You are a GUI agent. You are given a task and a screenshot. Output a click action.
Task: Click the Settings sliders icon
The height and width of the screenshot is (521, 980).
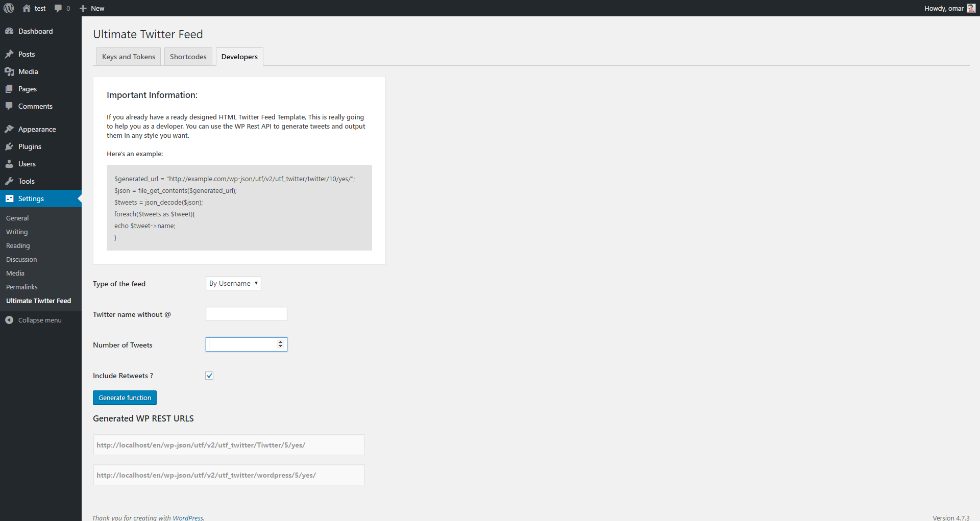[x=9, y=199]
